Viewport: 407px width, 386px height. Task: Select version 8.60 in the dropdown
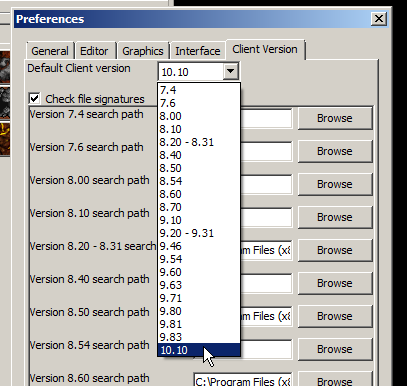point(199,194)
